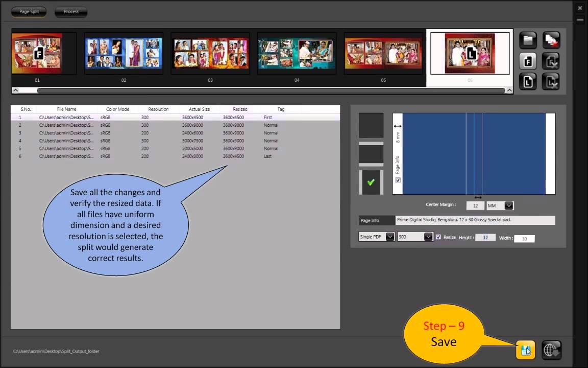Click the File Name column header

pyautogui.click(x=66, y=109)
